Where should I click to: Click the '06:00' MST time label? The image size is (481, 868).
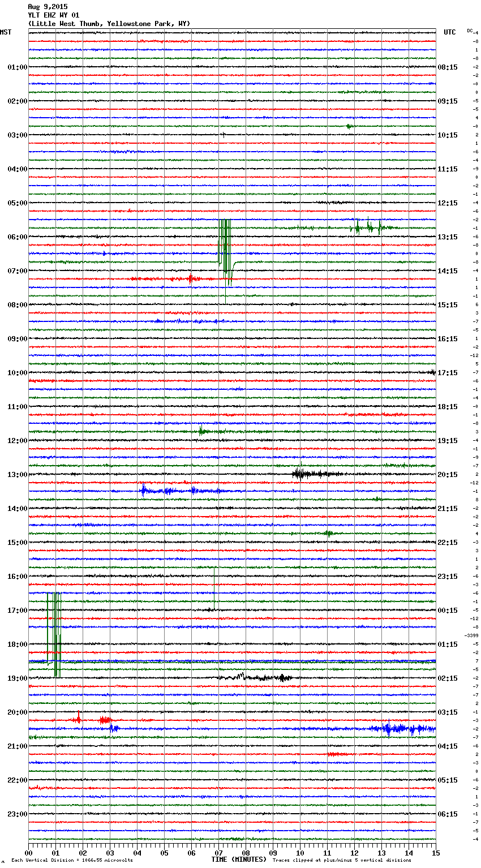point(18,237)
